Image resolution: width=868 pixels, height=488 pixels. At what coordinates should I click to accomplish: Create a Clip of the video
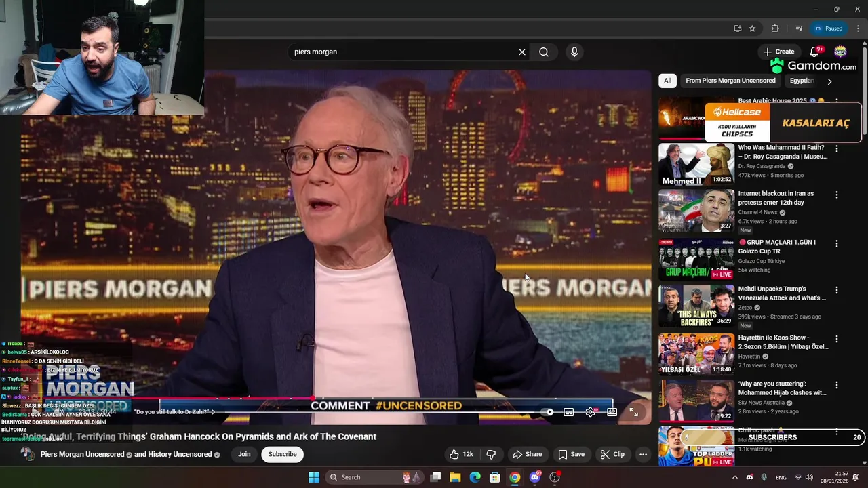(612, 455)
